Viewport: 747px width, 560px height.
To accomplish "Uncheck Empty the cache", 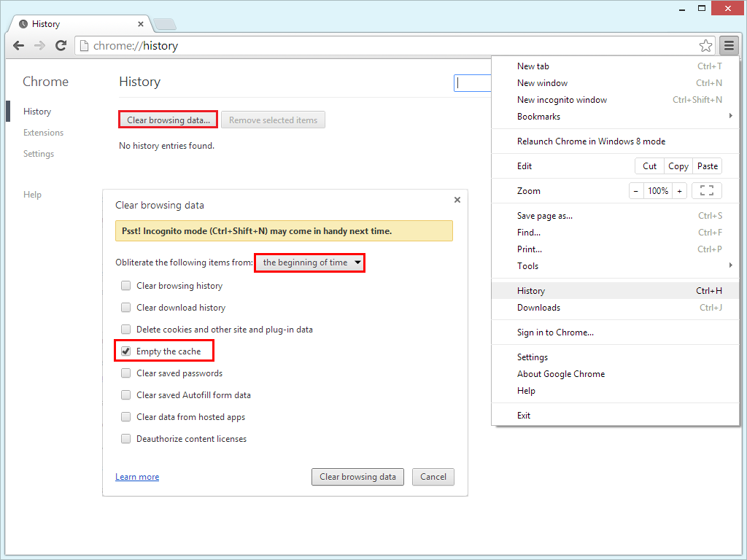I will click(125, 351).
